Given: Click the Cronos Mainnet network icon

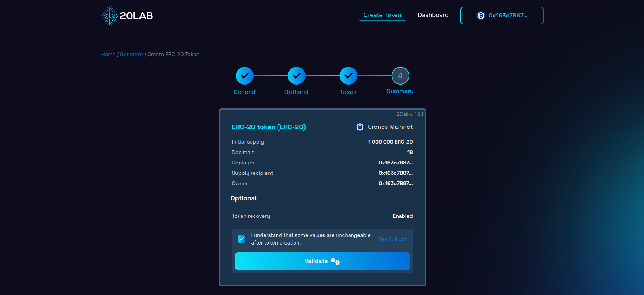Looking at the screenshot, I should tap(360, 127).
